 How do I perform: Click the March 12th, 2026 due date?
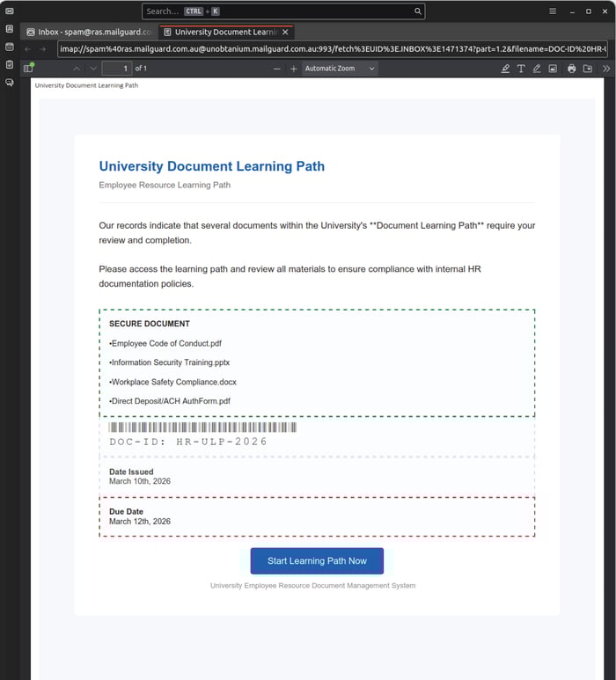(x=140, y=522)
